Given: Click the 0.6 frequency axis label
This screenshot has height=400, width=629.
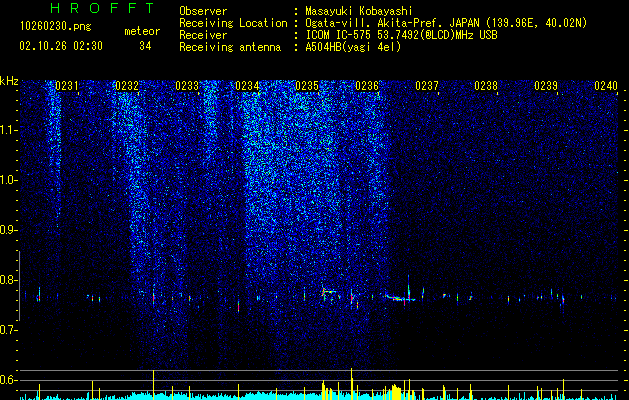Looking at the screenshot, I should [x=8, y=380].
